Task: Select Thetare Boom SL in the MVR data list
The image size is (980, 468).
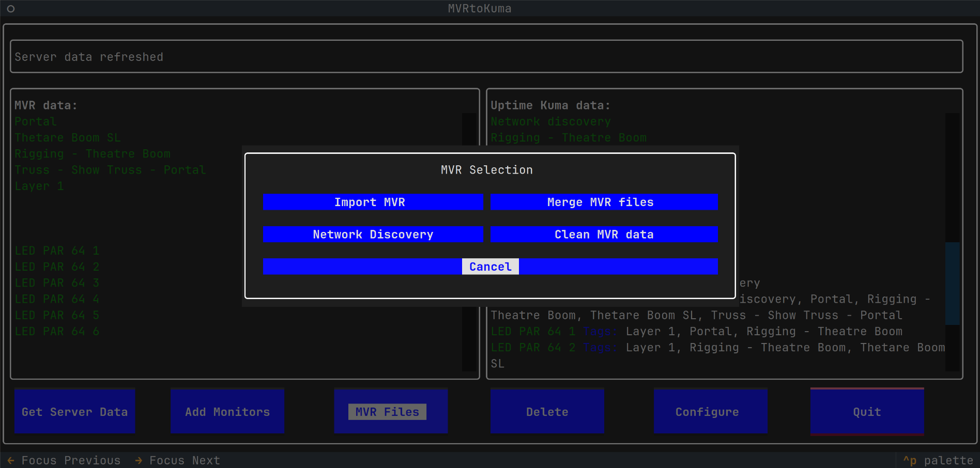Action: (x=68, y=137)
